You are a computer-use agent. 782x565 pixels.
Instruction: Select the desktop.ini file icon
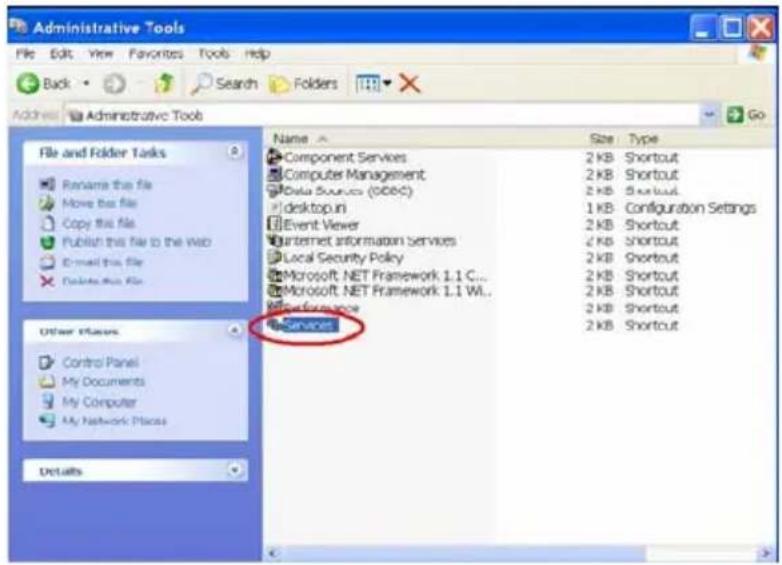[275, 207]
